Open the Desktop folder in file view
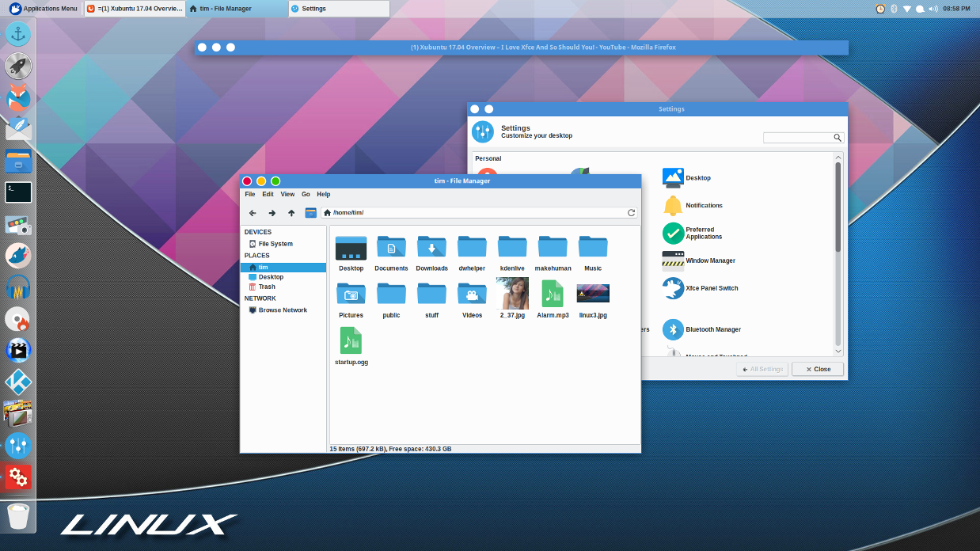 click(351, 253)
